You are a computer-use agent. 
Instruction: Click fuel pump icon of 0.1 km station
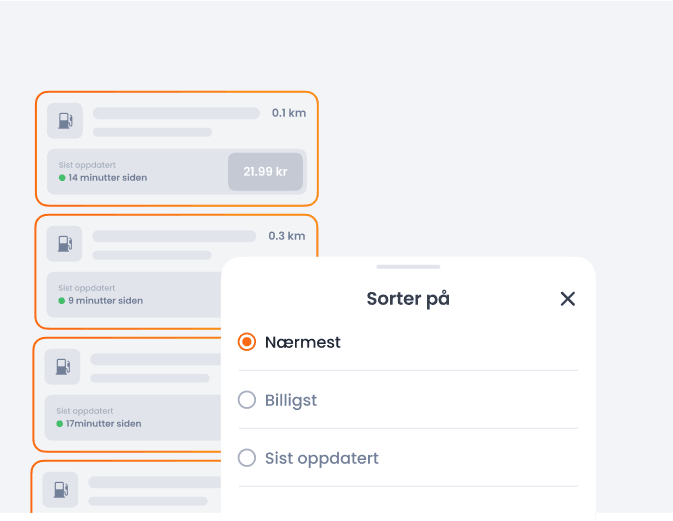65,121
